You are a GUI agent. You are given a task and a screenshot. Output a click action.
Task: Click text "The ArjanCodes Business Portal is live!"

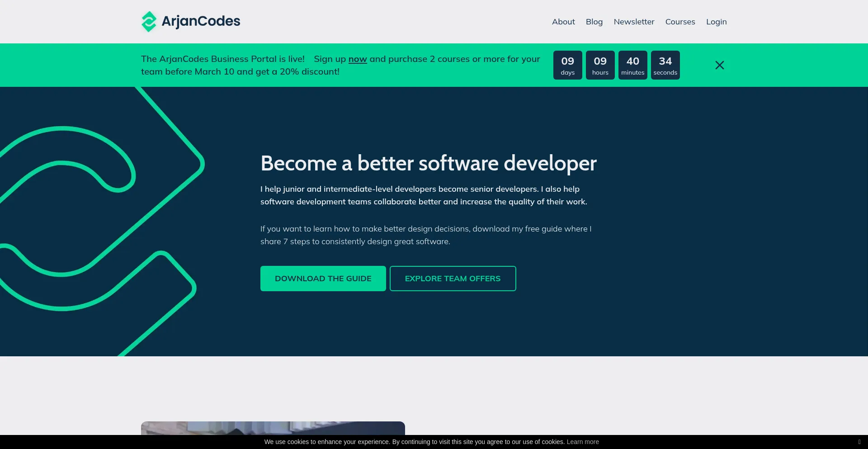223,59
